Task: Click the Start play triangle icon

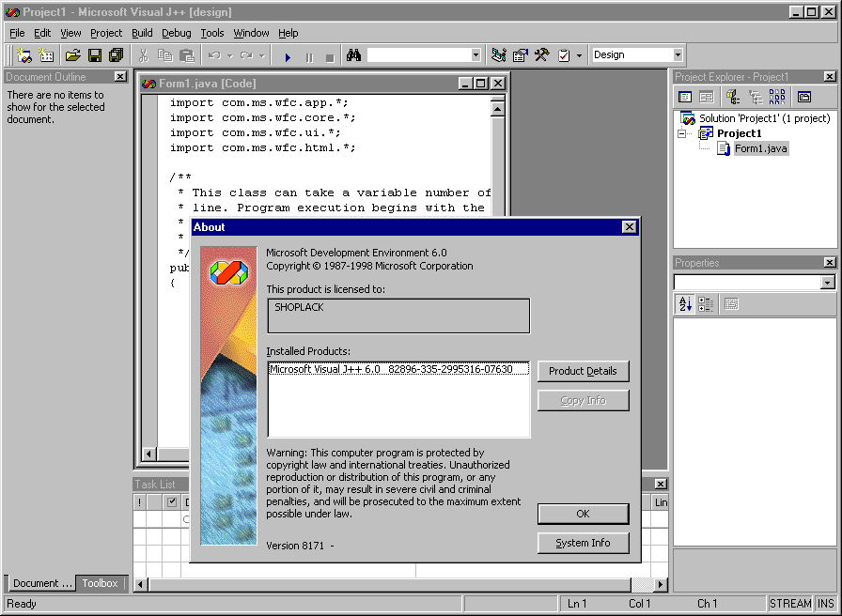Action: pyautogui.click(x=288, y=57)
